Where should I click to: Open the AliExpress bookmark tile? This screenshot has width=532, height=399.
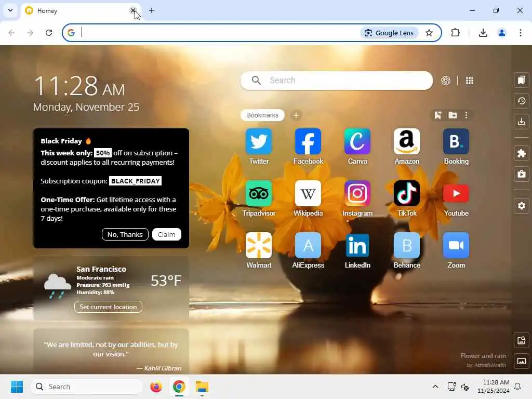click(x=308, y=246)
